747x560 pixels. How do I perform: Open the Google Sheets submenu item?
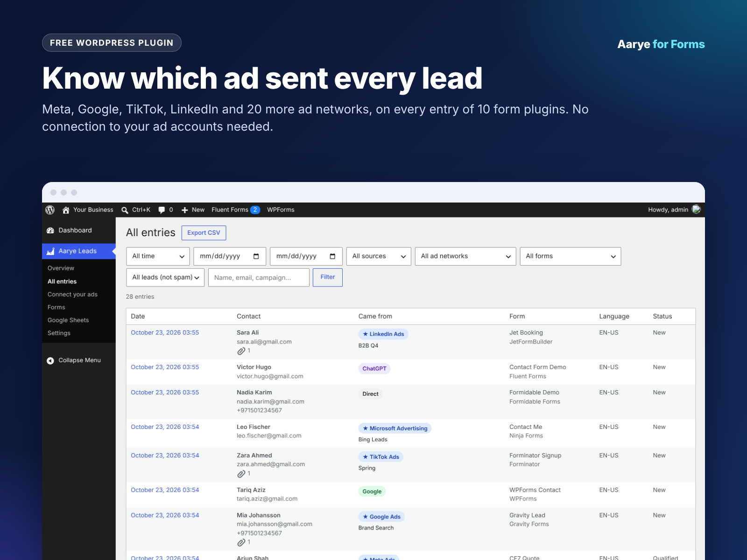[68, 320]
